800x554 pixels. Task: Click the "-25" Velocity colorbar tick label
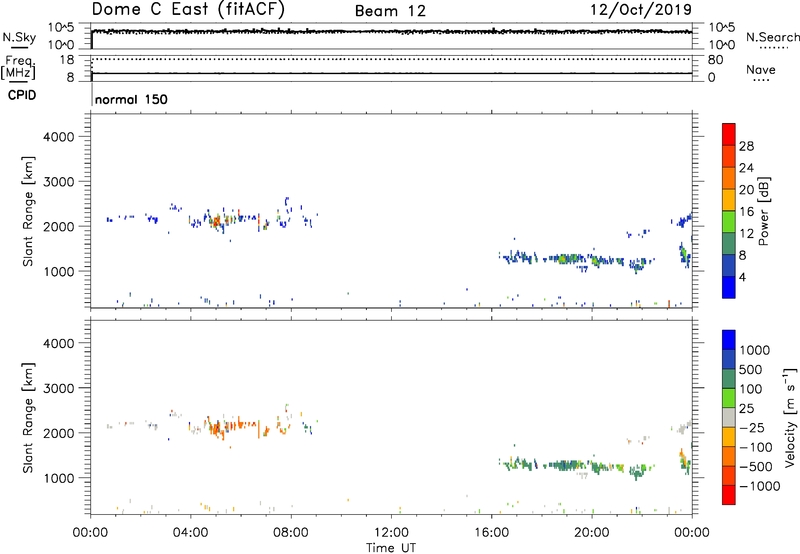(x=752, y=428)
